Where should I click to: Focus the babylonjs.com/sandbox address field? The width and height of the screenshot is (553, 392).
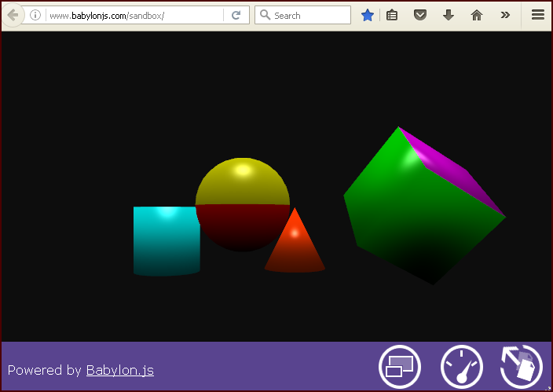click(134, 15)
